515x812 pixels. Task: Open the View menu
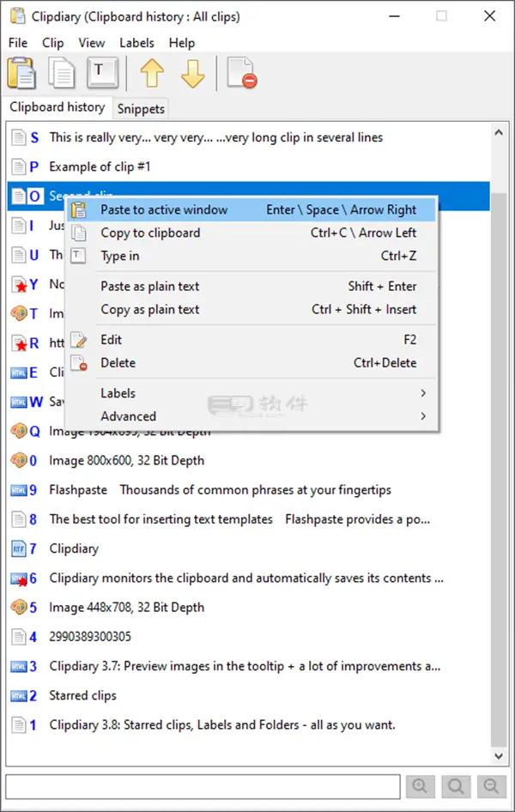point(92,42)
